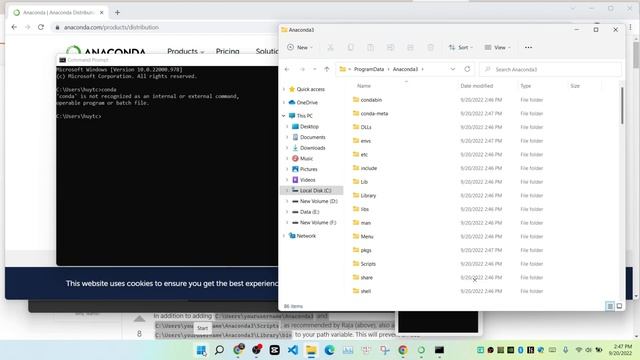The image size is (640, 360).
Task: Click Chrome address bar anaconda.com URL
Action: pyautogui.click(x=111, y=27)
